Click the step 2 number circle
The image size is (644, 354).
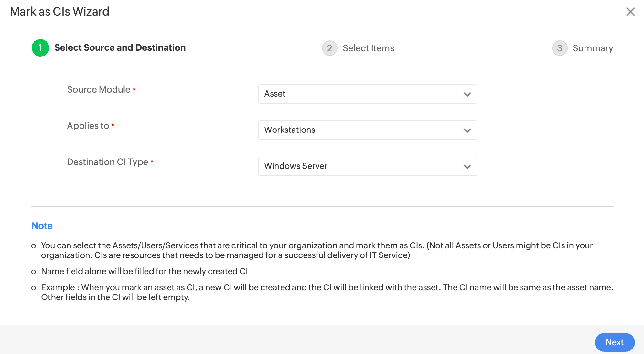click(x=329, y=48)
